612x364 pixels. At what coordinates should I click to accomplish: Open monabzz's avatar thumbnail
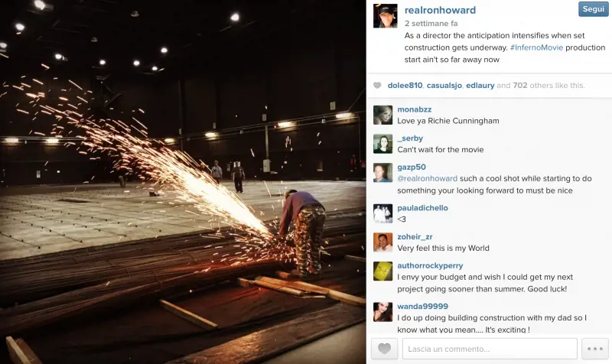click(383, 115)
